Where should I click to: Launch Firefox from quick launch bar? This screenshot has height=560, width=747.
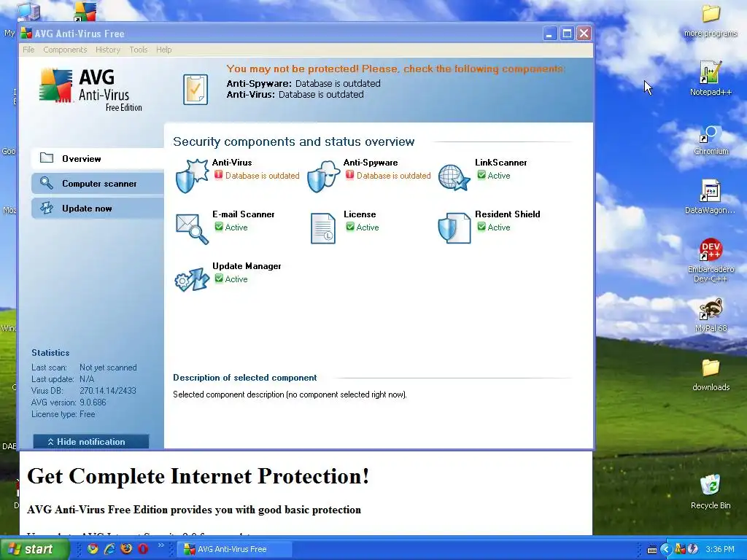[x=126, y=549]
